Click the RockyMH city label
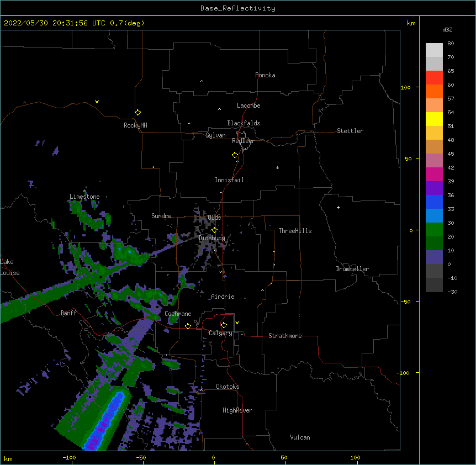Image resolution: width=476 pixels, height=465 pixels. [x=135, y=125]
